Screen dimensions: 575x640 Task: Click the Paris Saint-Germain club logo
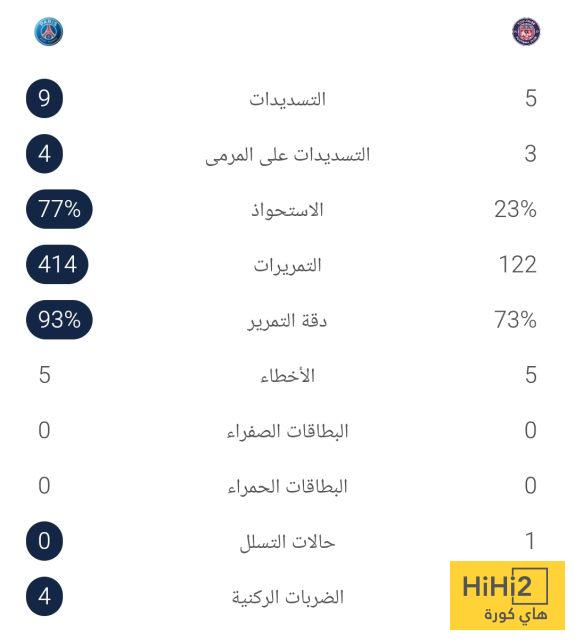click(49, 31)
